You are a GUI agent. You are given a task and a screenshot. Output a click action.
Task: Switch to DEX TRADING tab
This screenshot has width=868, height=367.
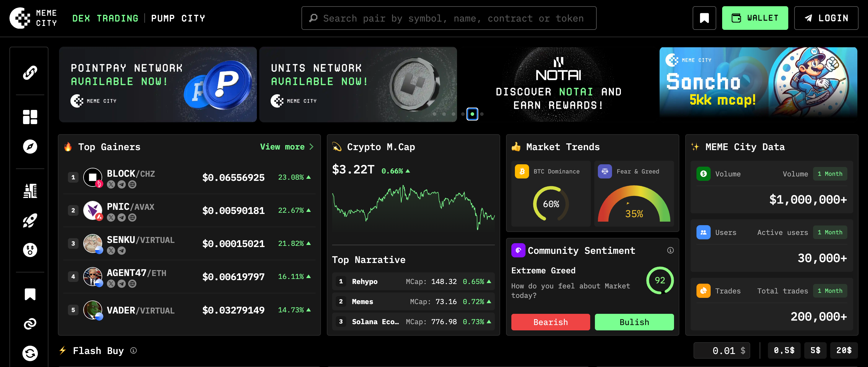coord(105,18)
